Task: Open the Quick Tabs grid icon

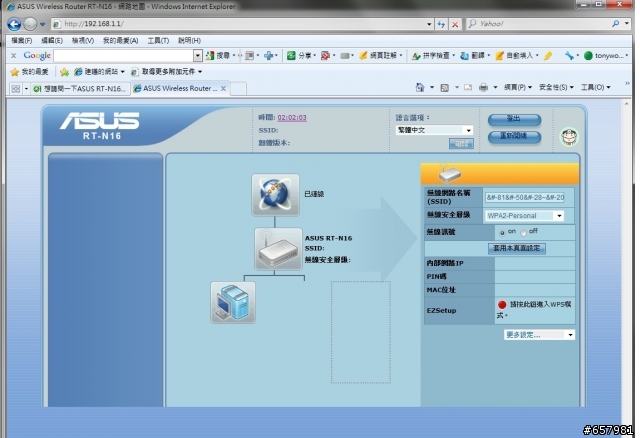Action: pos(16,89)
